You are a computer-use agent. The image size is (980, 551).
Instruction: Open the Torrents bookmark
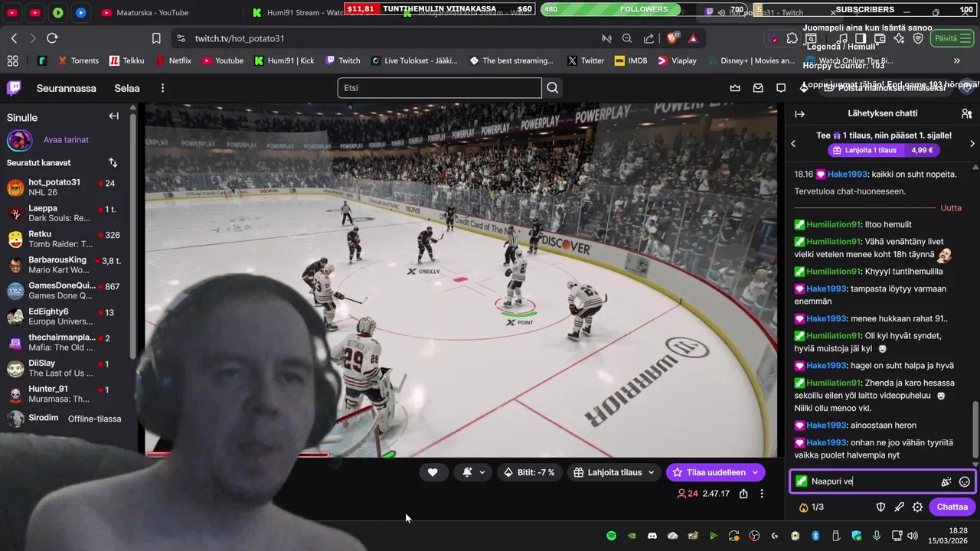[77, 60]
